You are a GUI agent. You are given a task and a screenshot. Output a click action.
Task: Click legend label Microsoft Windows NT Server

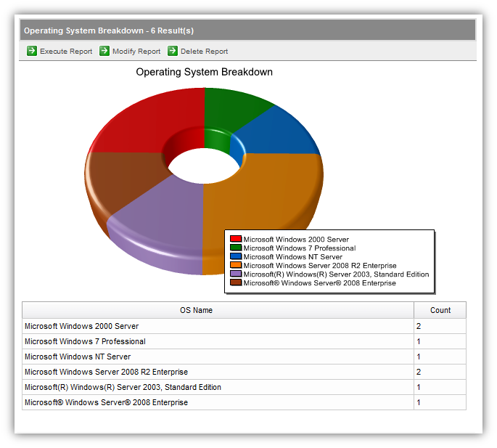(293, 257)
